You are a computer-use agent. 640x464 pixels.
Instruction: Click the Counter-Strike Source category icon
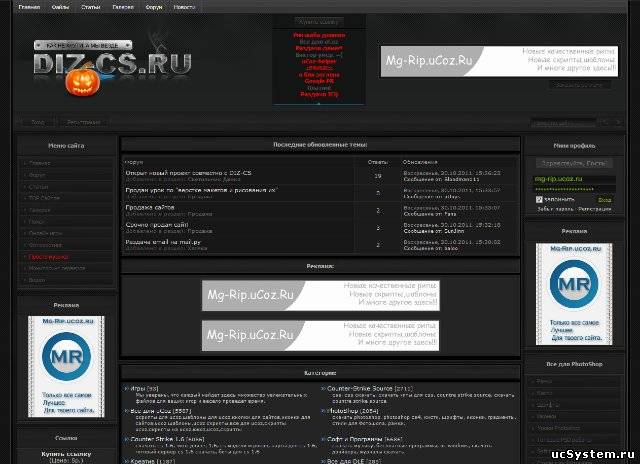tap(322, 387)
